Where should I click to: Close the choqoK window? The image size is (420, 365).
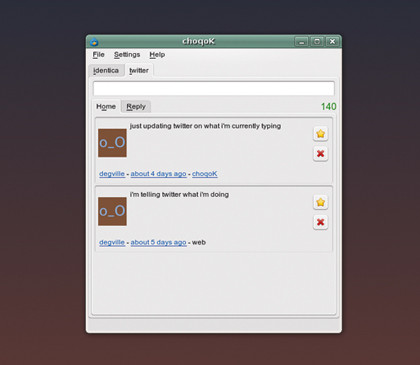coord(332,42)
